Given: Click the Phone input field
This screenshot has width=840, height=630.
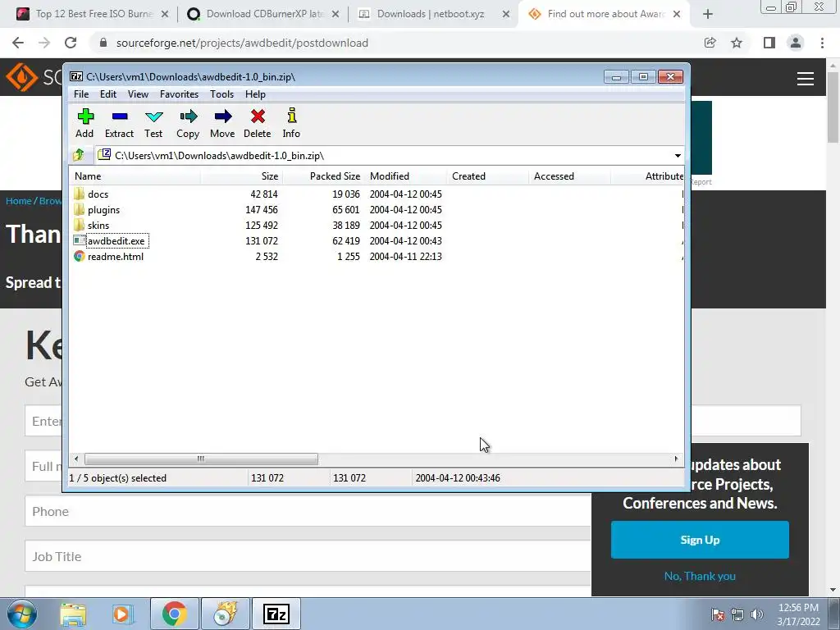Looking at the screenshot, I should click(308, 512).
